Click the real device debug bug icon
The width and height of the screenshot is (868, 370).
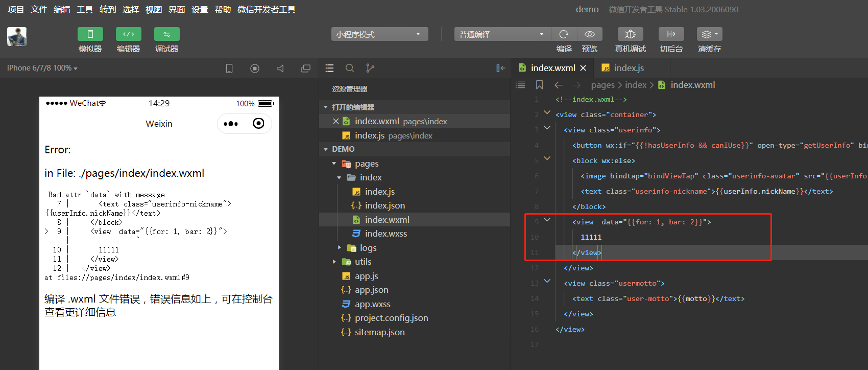click(631, 34)
